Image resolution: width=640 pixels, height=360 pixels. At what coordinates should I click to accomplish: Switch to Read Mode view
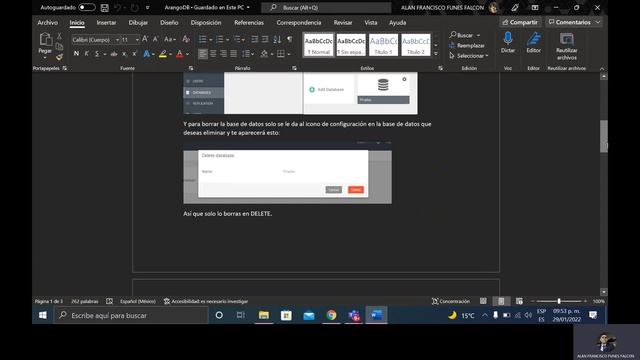coord(483,301)
